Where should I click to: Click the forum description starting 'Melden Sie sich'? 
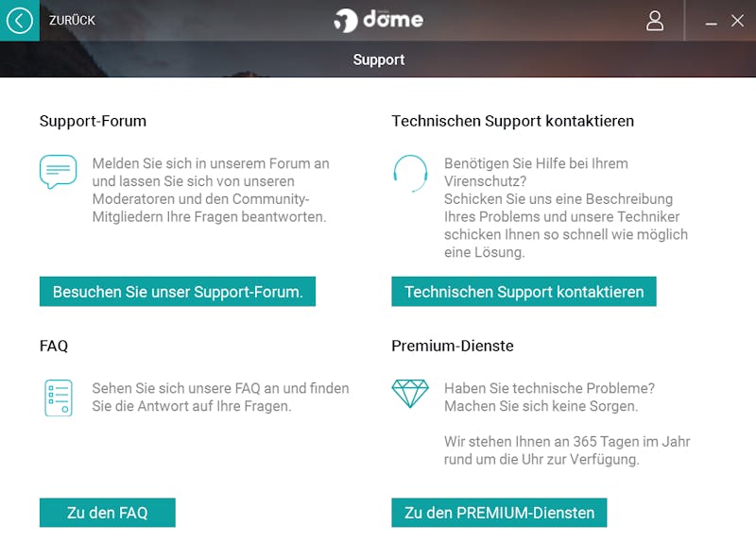tap(211, 190)
